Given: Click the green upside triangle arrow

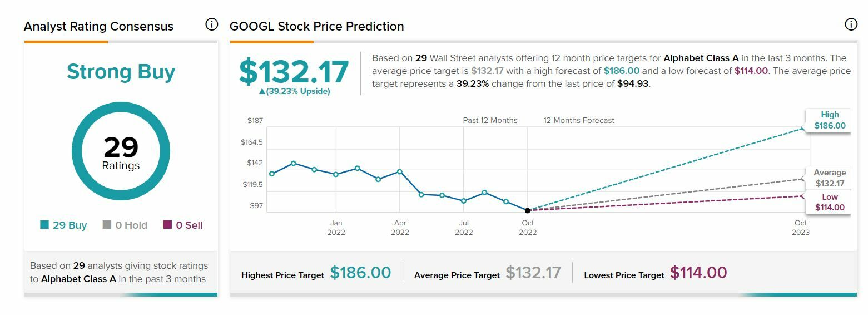Looking at the screenshot, I should tap(262, 92).
